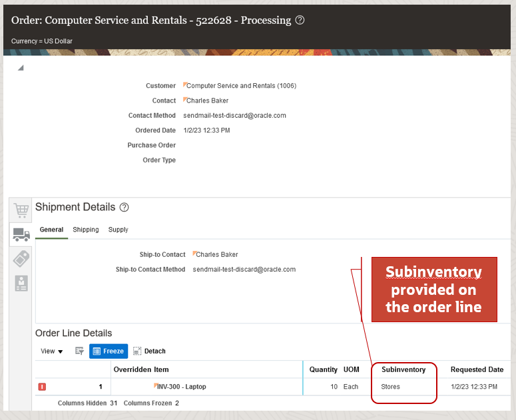Click requested date cell 1/2/23 12:33 PM
The height and width of the screenshot is (420, 516).
coord(474,387)
